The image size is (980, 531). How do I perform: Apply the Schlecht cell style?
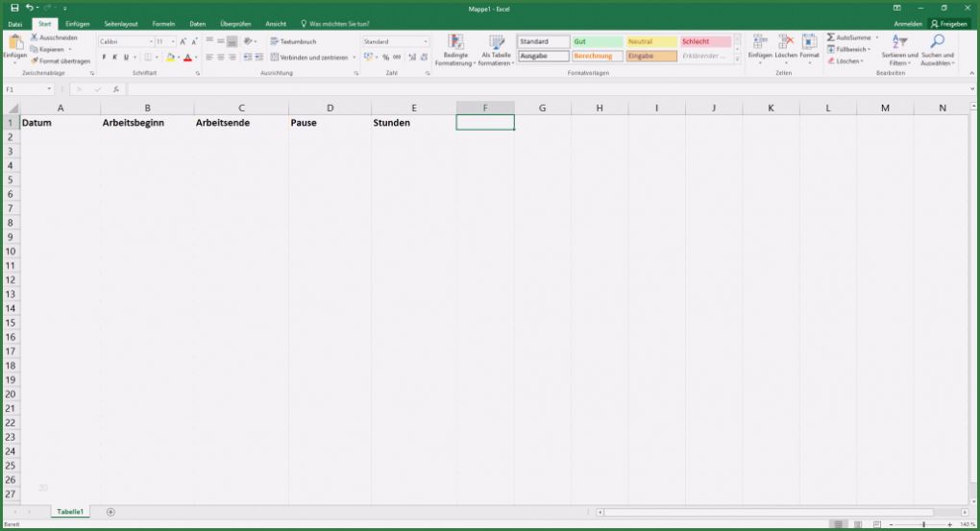pyautogui.click(x=705, y=41)
